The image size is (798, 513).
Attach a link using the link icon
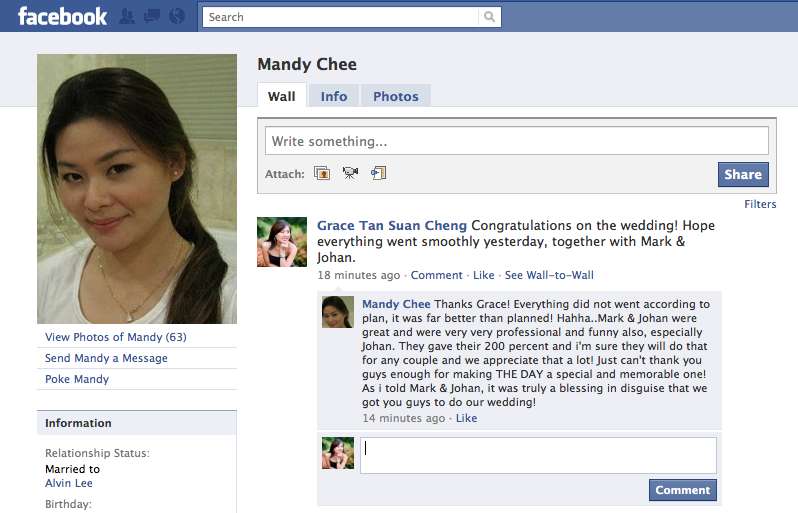pyautogui.click(x=379, y=174)
